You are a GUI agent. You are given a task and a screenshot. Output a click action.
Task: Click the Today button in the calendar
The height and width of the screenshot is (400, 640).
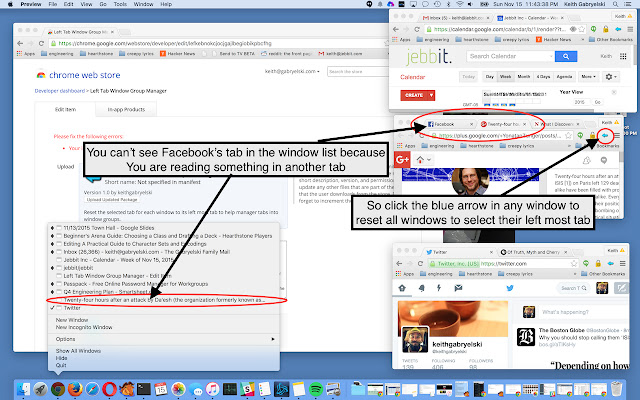click(x=468, y=77)
